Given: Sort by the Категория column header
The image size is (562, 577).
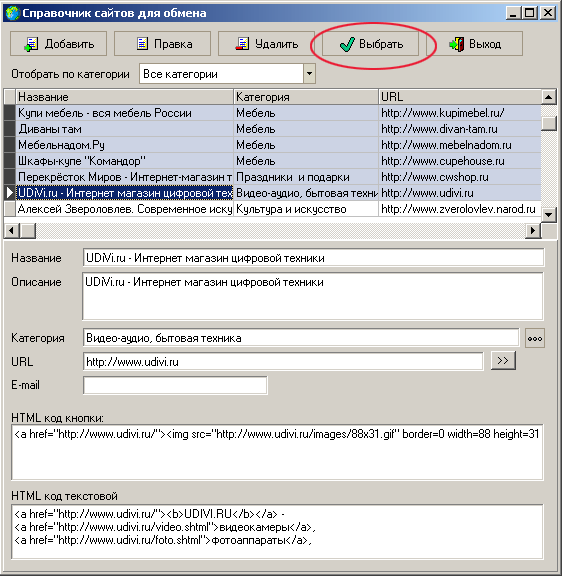Looking at the screenshot, I should pyautogui.click(x=306, y=97).
